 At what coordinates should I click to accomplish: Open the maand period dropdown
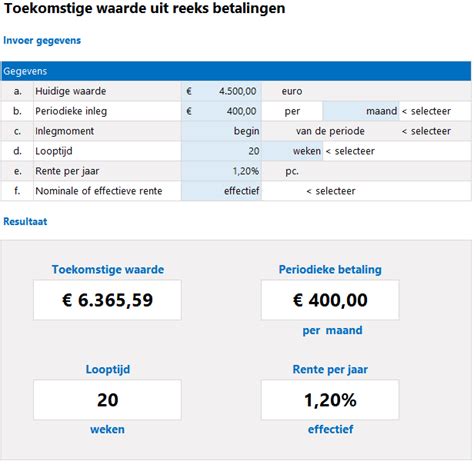pos(361,111)
